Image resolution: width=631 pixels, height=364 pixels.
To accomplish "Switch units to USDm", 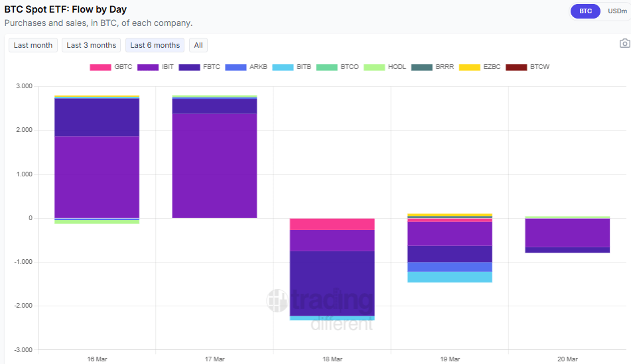I will click(x=616, y=11).
